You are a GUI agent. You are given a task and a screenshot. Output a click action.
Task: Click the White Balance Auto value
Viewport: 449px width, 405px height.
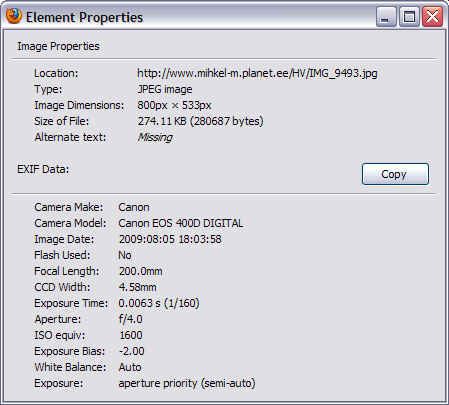click(130, 367)
